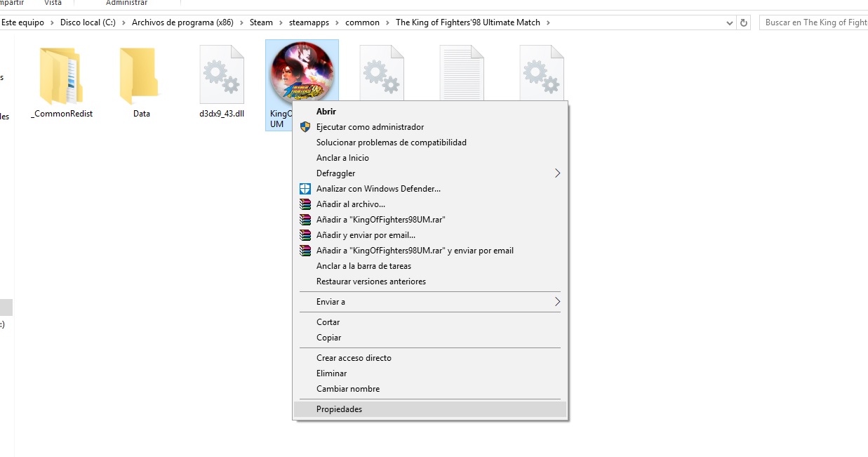Choose Restaurar versiones anteriores
This screenshot has height=457, width=868.
click(x=430, y=282)
